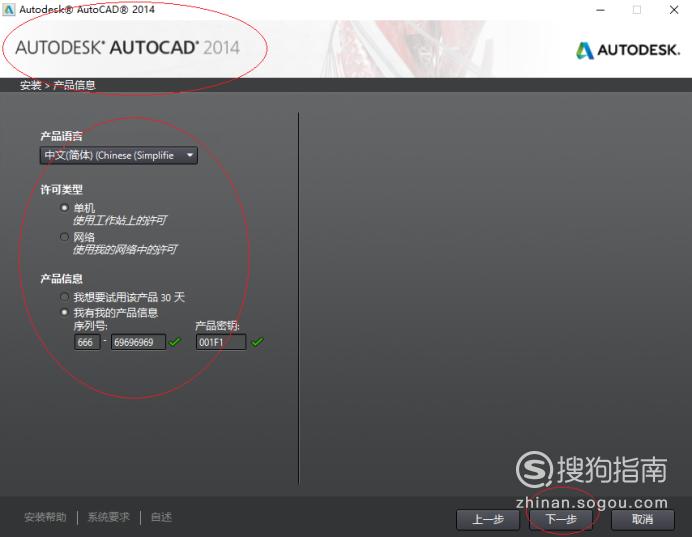This screenshot has height=537, width=692.
Task: Click the serial number field 69696969
Action: [138, 342]
